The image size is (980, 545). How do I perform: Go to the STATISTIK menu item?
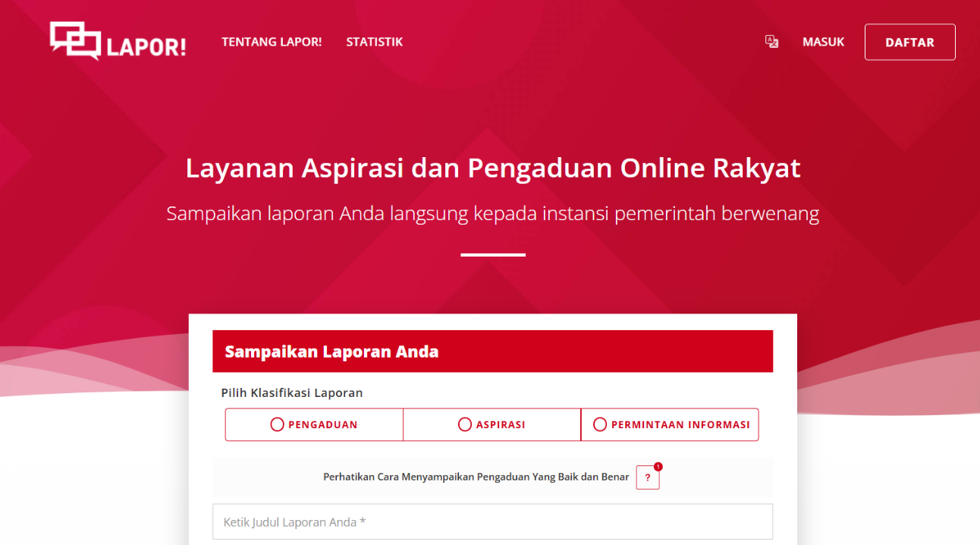click(374, 42)
